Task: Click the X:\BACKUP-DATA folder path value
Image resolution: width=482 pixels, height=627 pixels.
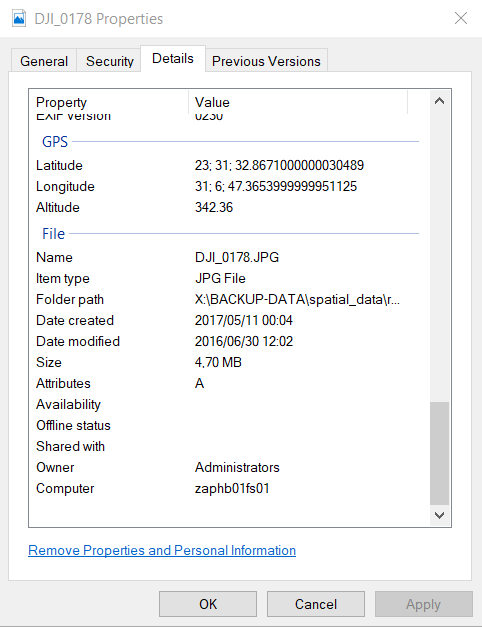Action: (x=297, y=299)
